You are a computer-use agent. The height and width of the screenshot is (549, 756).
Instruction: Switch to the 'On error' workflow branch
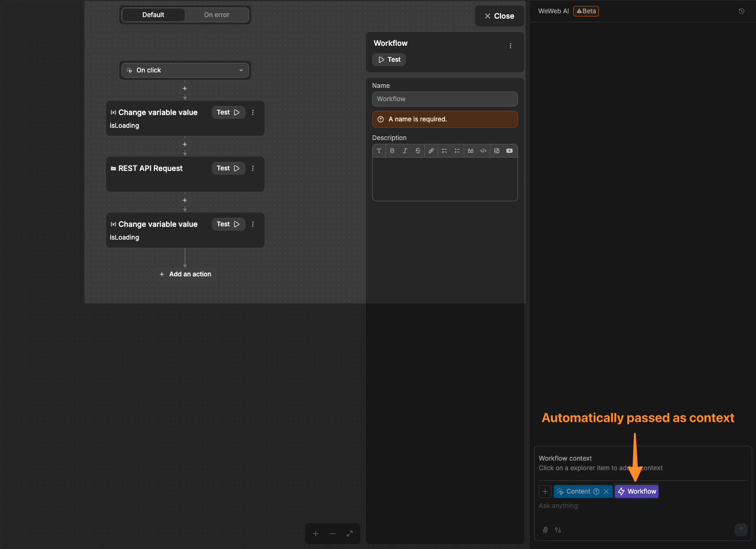(x=216, y=14)
